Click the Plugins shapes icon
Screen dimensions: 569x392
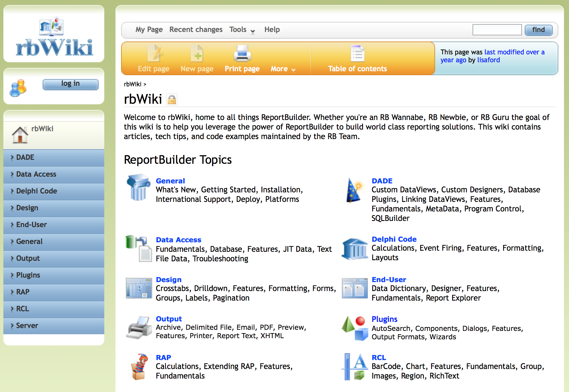click(x=355, y=328)
